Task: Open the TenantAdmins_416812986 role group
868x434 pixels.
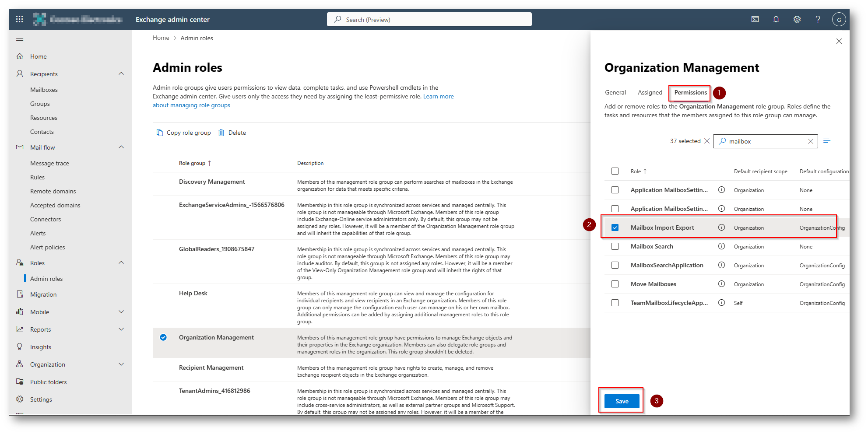Action: [214, 391]
